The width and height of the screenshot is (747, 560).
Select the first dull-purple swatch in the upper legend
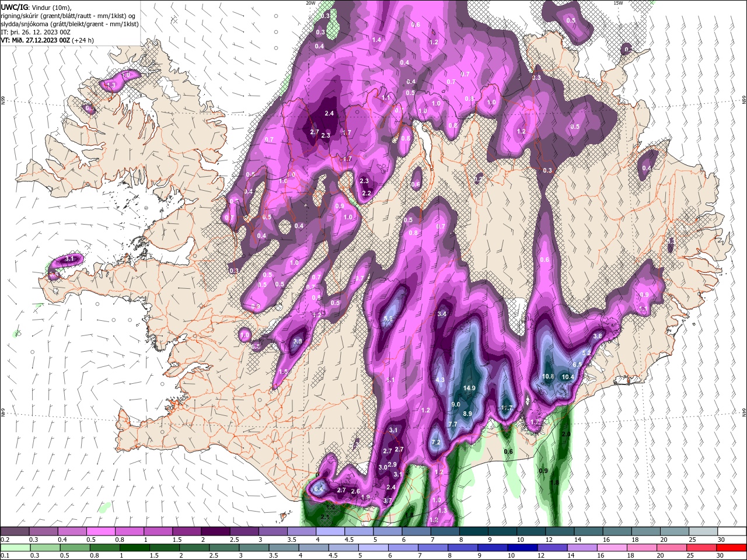15,531
